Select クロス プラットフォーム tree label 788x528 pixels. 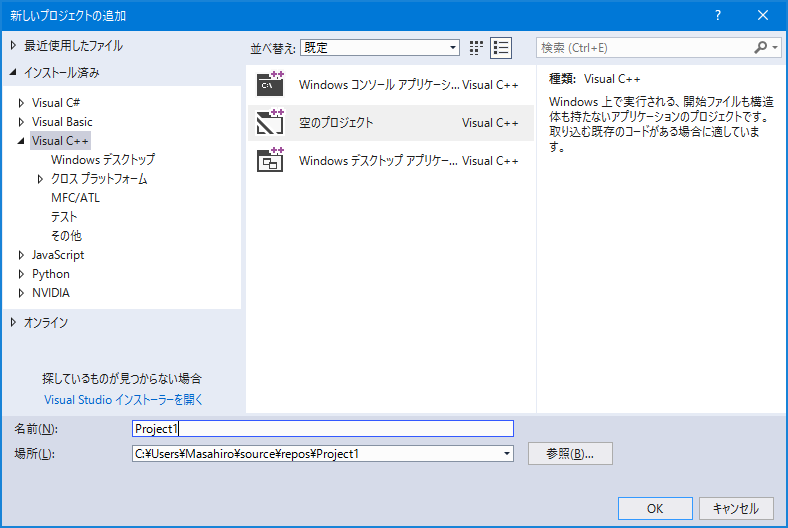[x=99, y=179]
